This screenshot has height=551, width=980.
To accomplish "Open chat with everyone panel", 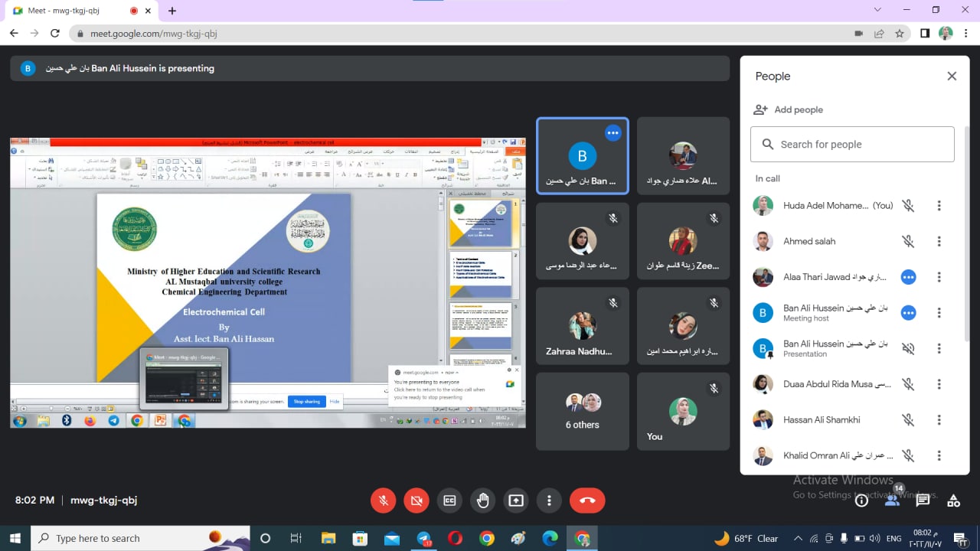I will coord(923,500).
